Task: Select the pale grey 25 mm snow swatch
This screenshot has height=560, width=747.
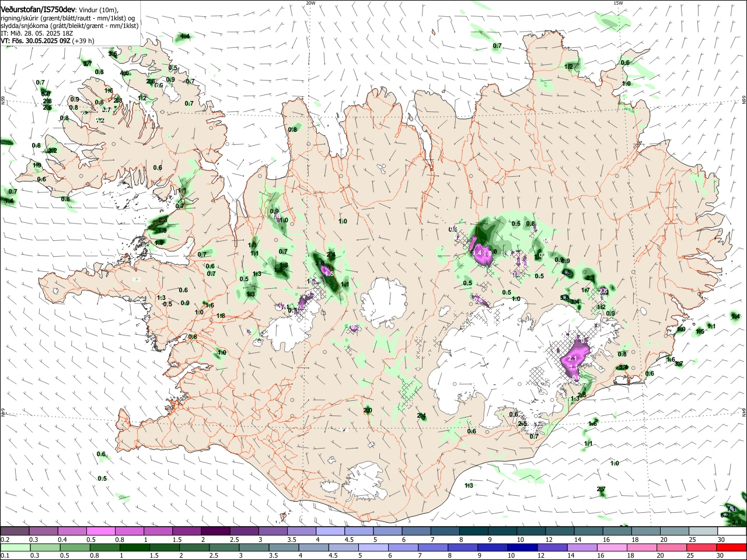Action: pos(703,531)
